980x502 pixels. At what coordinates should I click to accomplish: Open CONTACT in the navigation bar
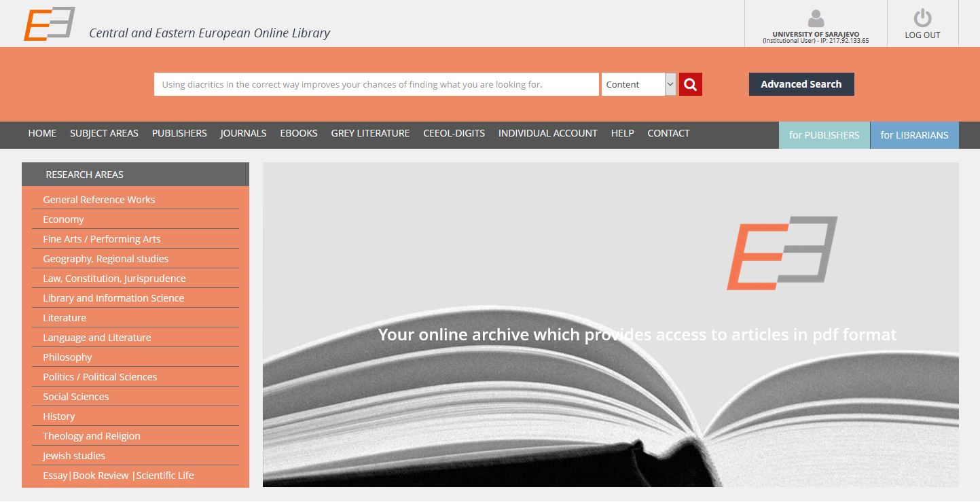pos(668,134)
